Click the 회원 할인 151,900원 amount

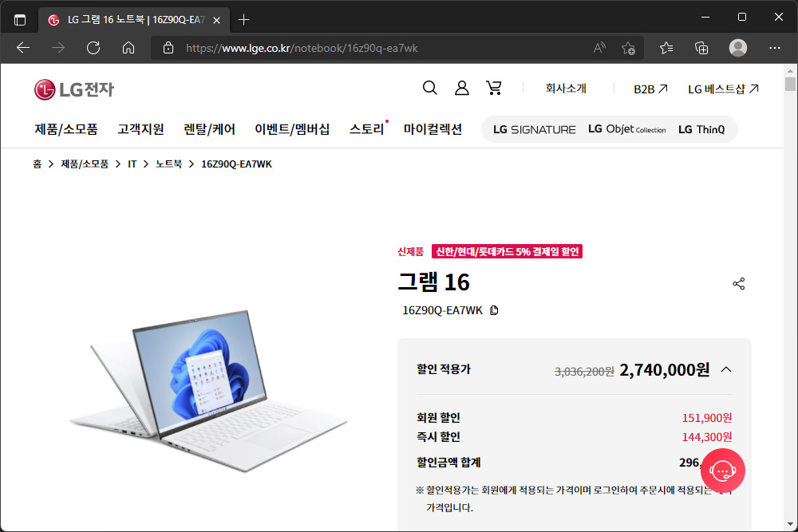(707, 418)
